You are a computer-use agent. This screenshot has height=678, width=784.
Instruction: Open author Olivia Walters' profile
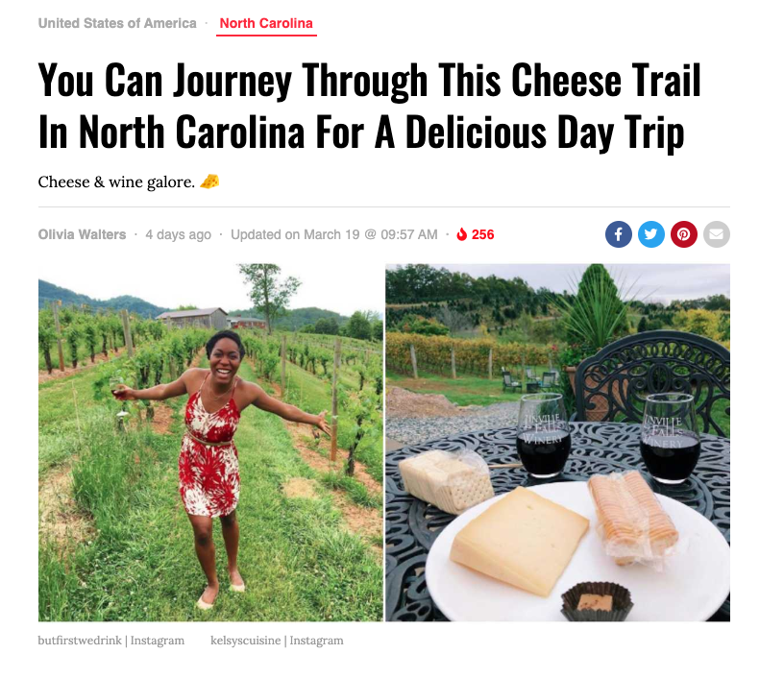[82, 234]
